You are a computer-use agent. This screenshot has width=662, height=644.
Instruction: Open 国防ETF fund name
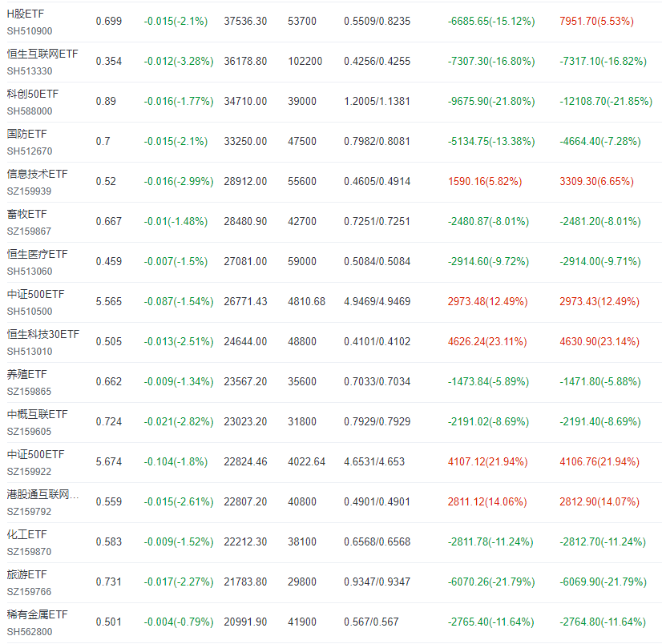click(x=27, y=135)
